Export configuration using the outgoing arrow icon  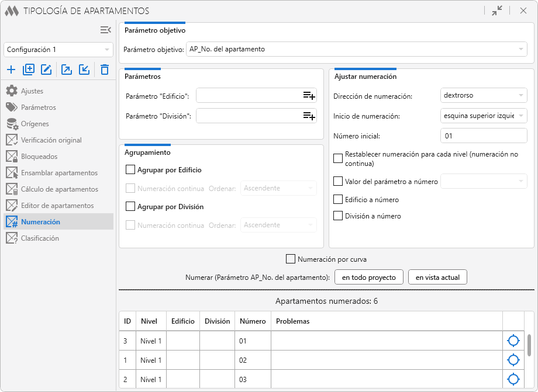click(x=67, y=70)
